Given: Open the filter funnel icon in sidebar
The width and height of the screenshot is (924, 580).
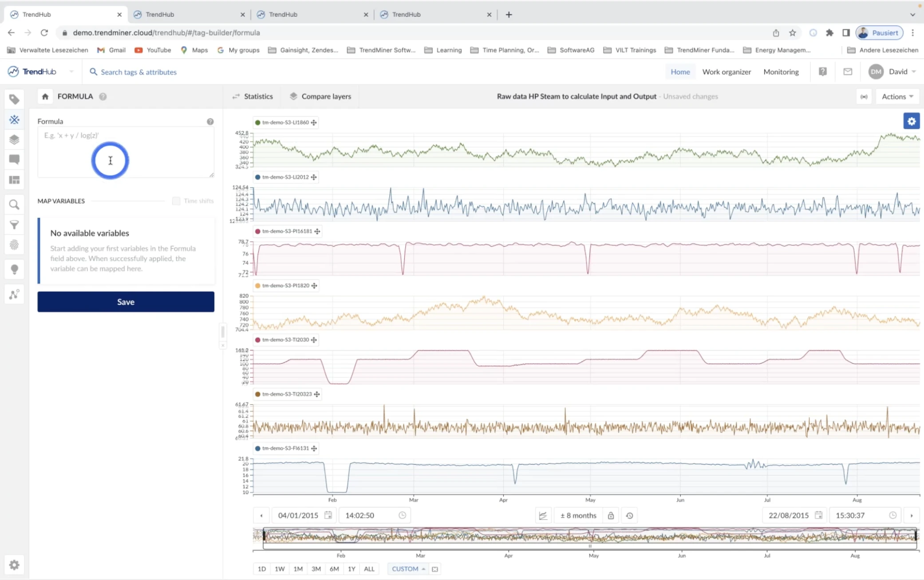Looking at the screenshot, I should click(14, 225).
